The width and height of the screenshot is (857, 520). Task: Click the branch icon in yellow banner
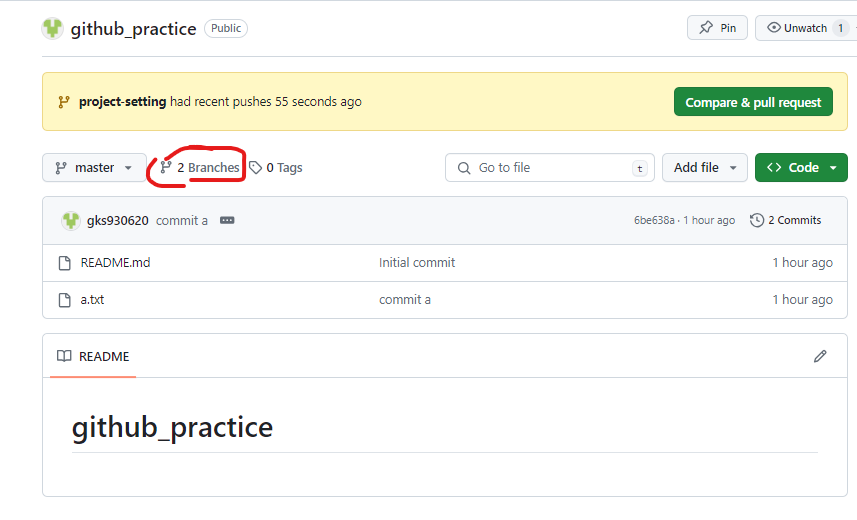point(64,102)
